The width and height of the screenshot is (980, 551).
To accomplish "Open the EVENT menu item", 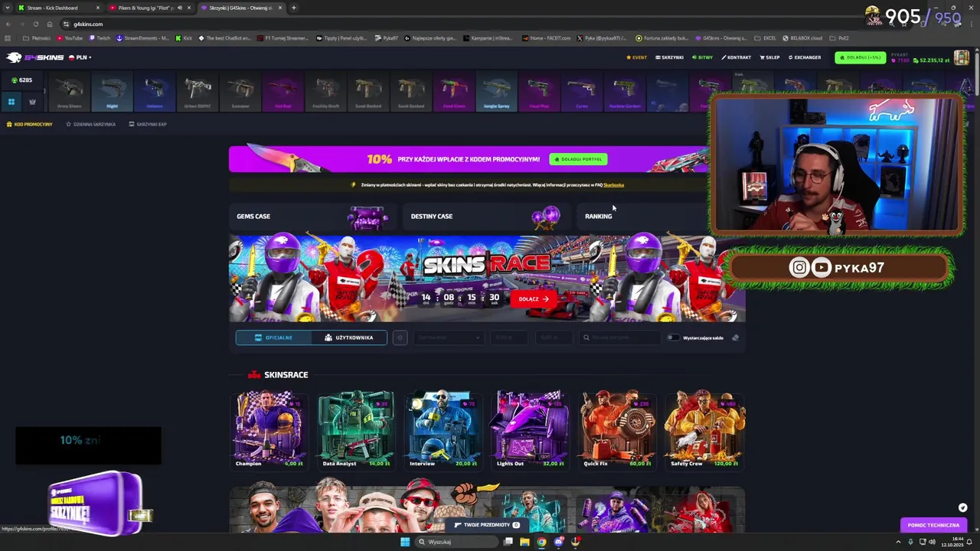I will [636, 57].
